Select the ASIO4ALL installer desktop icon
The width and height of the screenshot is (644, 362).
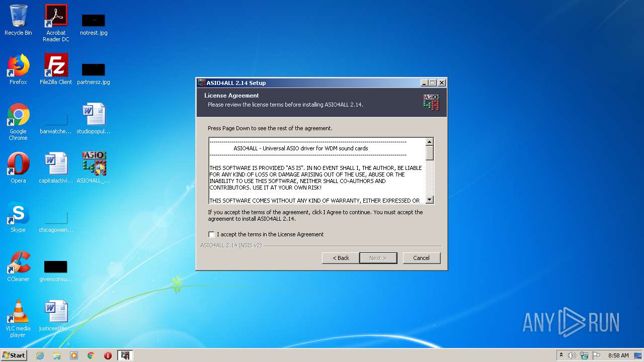(x=94, y=167)
